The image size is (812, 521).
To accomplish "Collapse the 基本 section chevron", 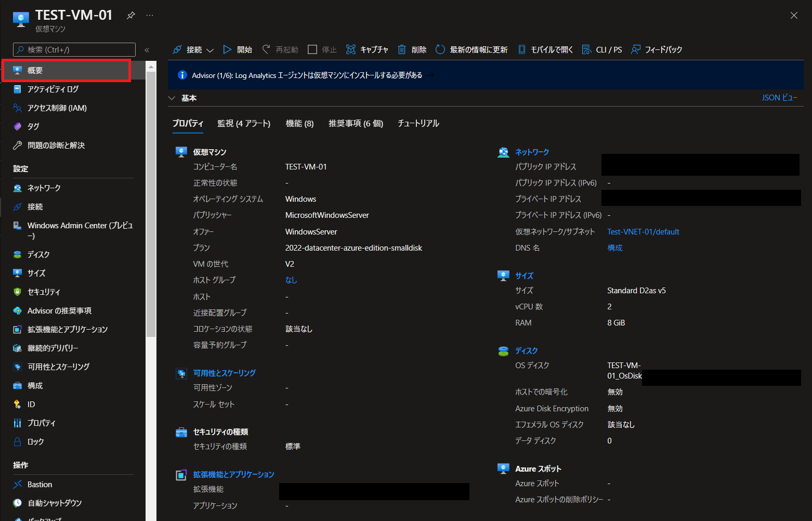I will pyautogui.click(x=172, y=98).
